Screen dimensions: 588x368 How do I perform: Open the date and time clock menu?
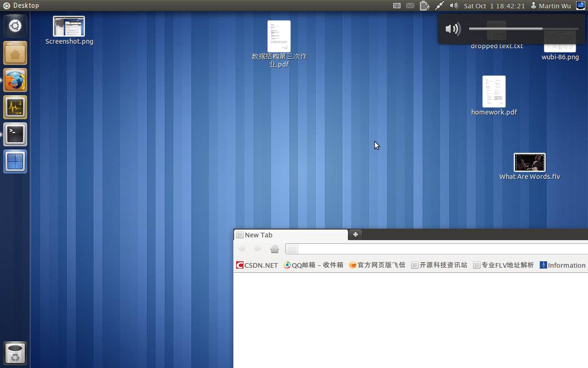(494, 6)
